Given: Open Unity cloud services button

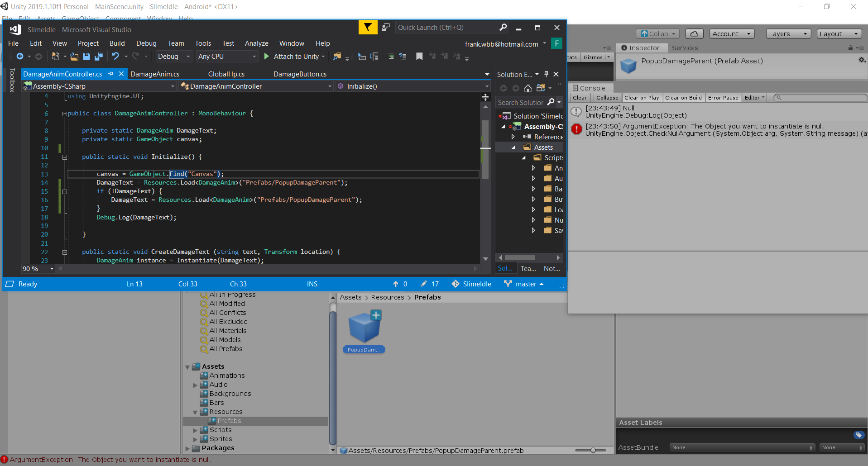Looking at the screenshot, I should click(x=694, y=34).
